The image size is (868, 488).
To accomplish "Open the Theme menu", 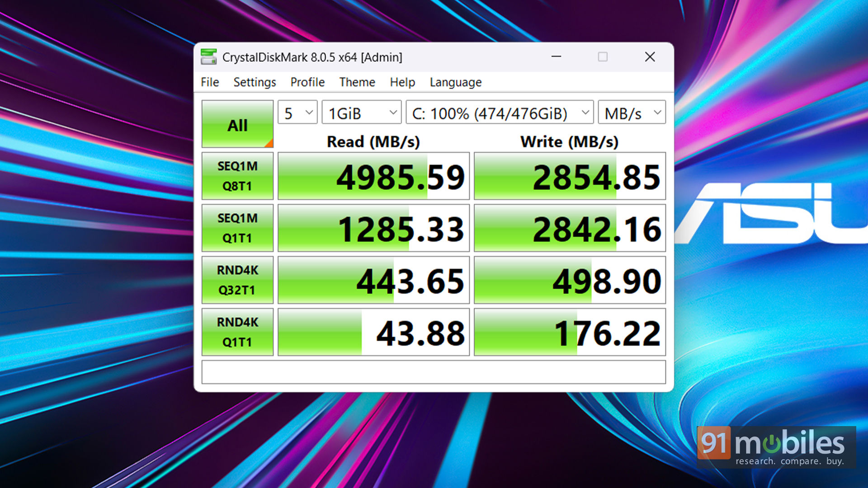I will tap(357, 82).
